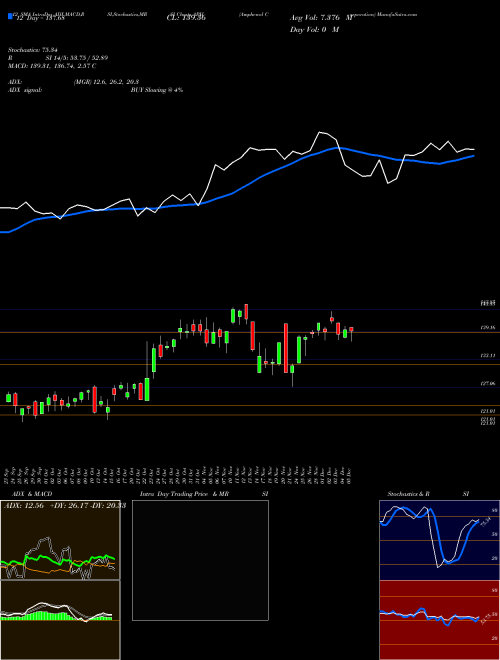Open the MACD histogram panel
Viewport: 500px width, 660px height.
coord(60,620)
